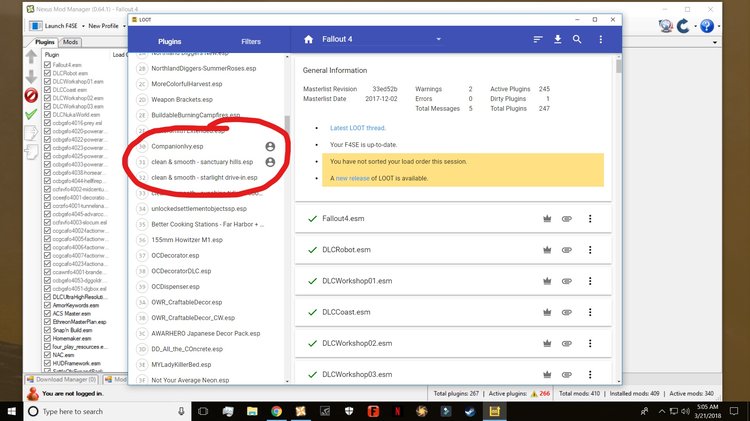This screenshot has height=421, width=750.
Task: Click user metadata icon beside clean & smooth - sanctuary hills.esp
Action: (x=270, y=162)
